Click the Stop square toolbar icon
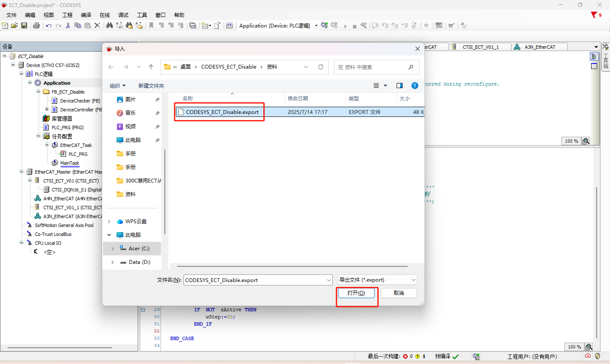Viewport: 610px width, 364px height. pyautogui.click(x=354, y=26)
